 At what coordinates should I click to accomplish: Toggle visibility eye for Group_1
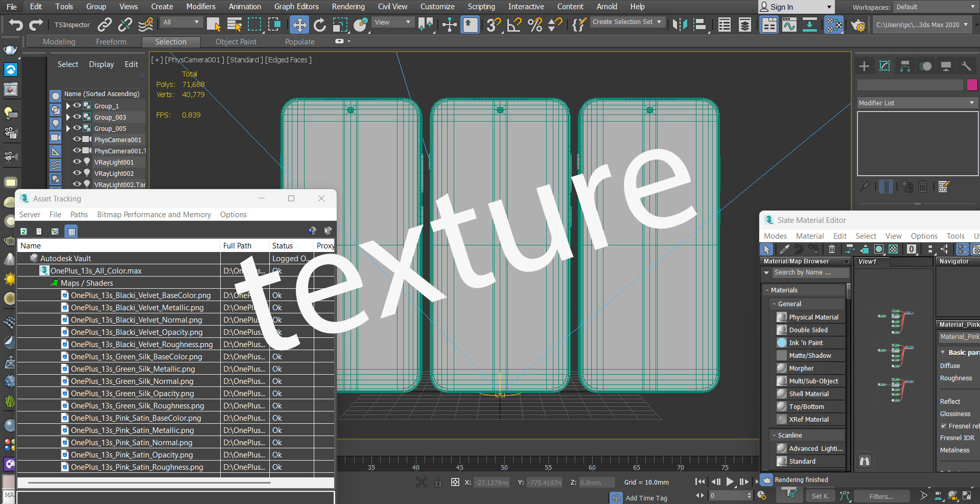[x=77, y=105]
